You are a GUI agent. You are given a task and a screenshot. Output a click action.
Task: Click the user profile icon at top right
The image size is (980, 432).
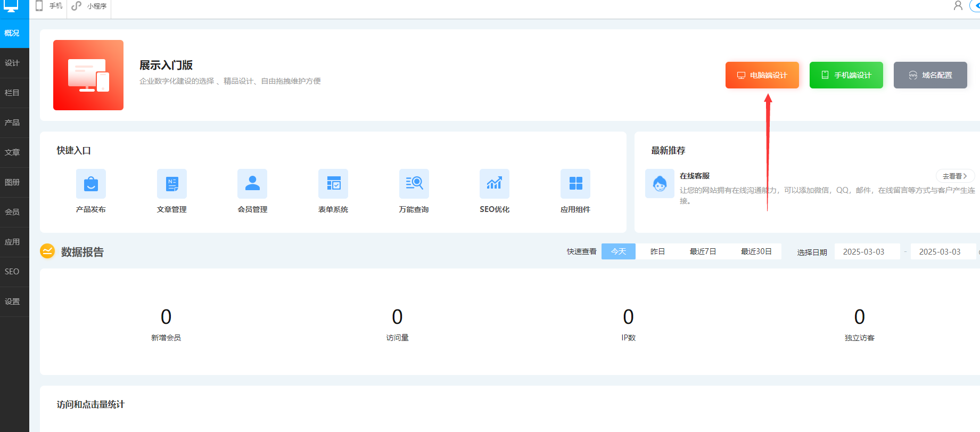(958, 6)
